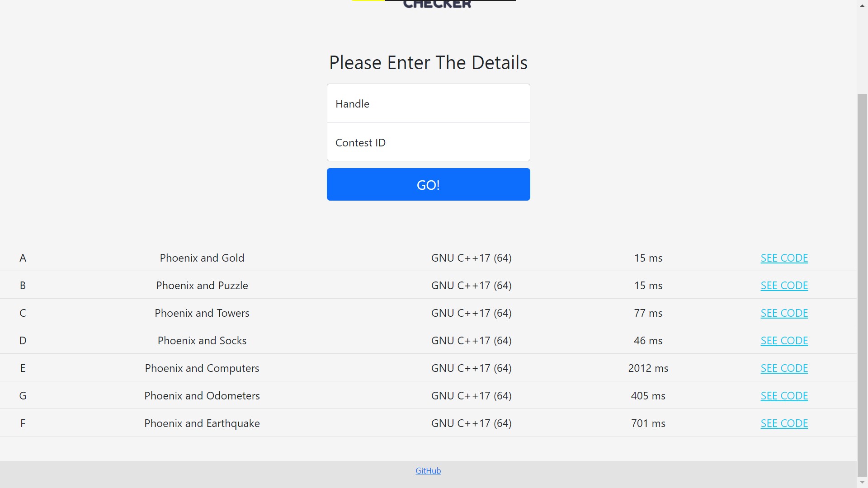This screenshot has width=868, height=488.
Task: Open SEE CODE for Phoenix and Gold
Action: [784, 258]
